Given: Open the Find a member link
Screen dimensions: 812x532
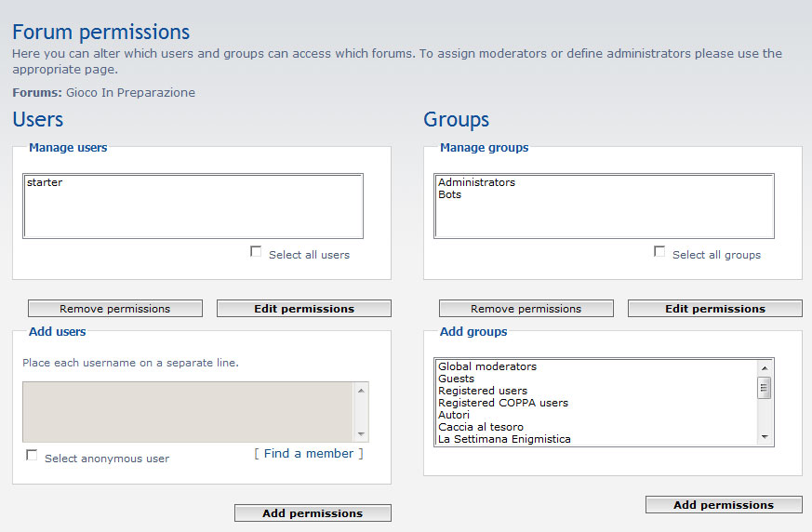Looking at the screenshot, I should click(x=309, y=454).
